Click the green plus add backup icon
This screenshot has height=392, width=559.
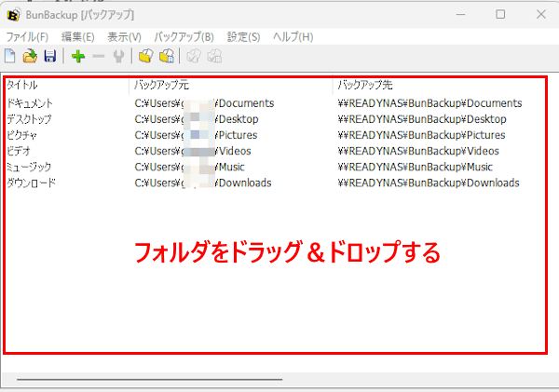click(78, 56)
